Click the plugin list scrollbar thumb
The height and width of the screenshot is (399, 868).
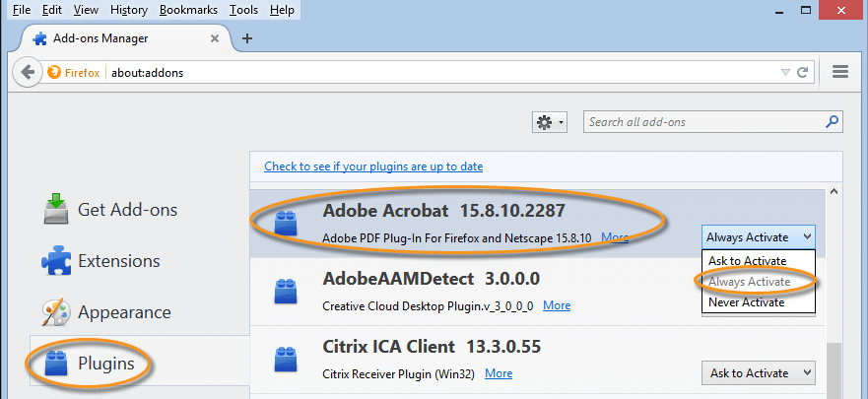[835, 369]
